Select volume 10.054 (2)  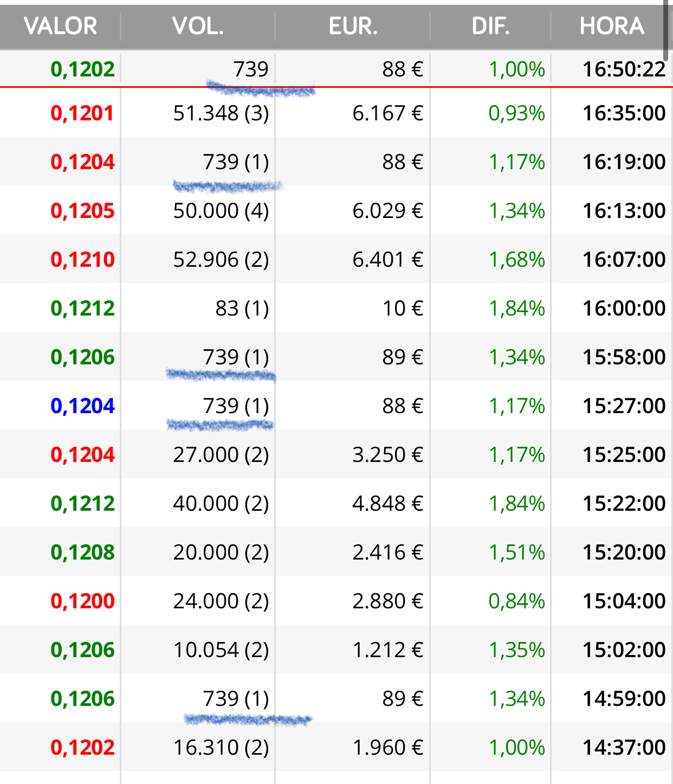click(x=221, y=650)
